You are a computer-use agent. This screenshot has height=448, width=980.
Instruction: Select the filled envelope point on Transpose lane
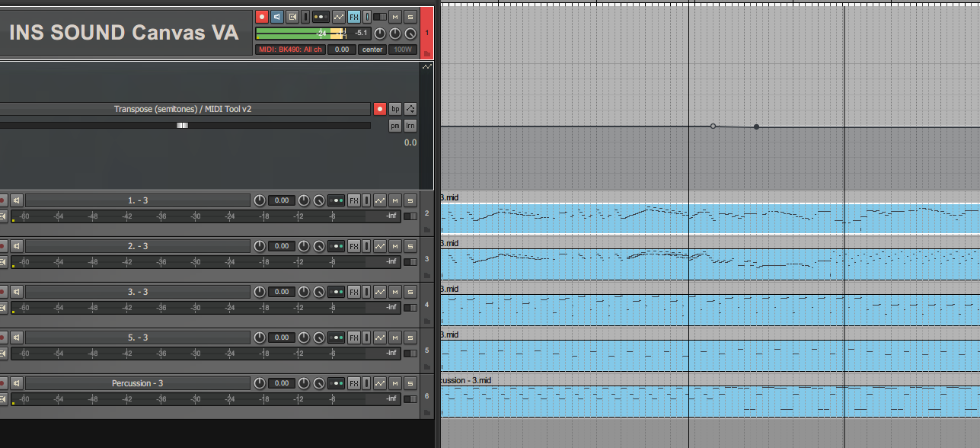(x=756, y=126)
